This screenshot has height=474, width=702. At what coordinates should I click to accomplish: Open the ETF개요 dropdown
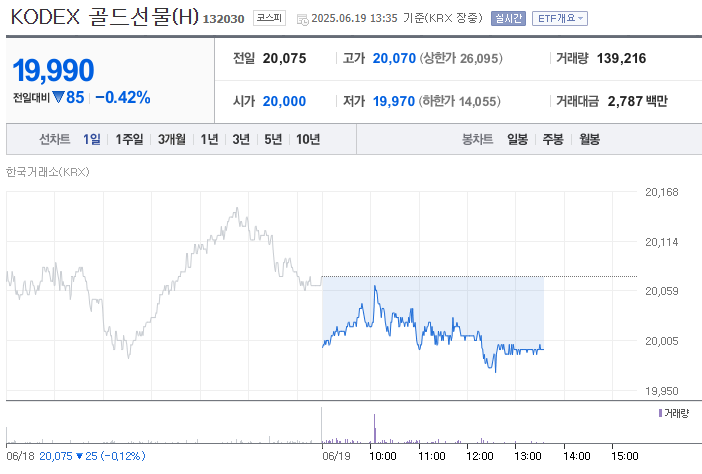[x=560, y=18]
